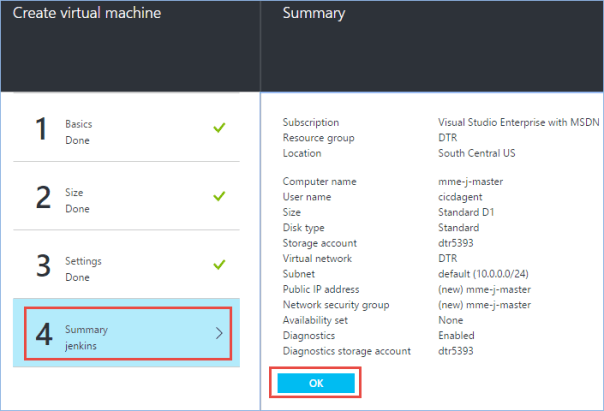Click the green checkmark beside Settings
This screenshot has height=411, width=604.
coord(219,264)
